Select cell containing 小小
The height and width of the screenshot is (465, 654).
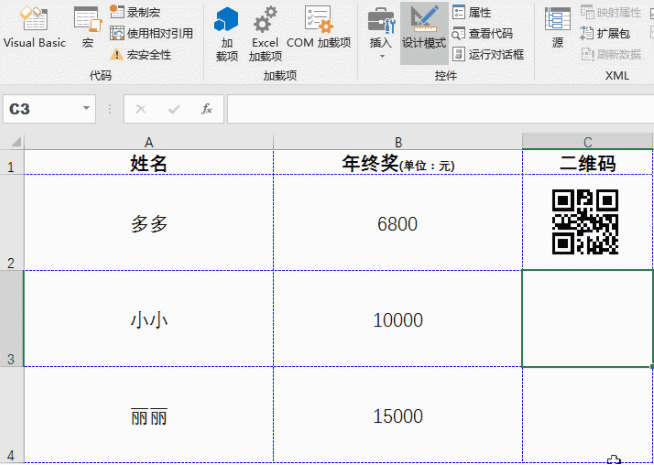149,319
